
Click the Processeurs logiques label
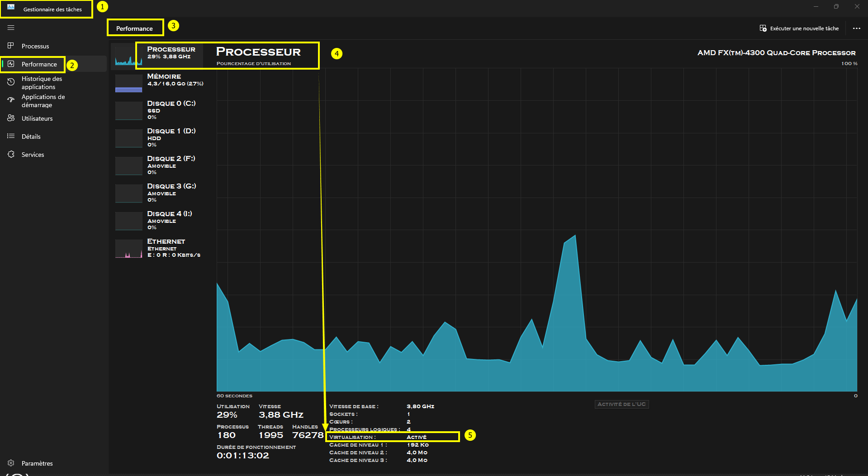coord(365,429)
